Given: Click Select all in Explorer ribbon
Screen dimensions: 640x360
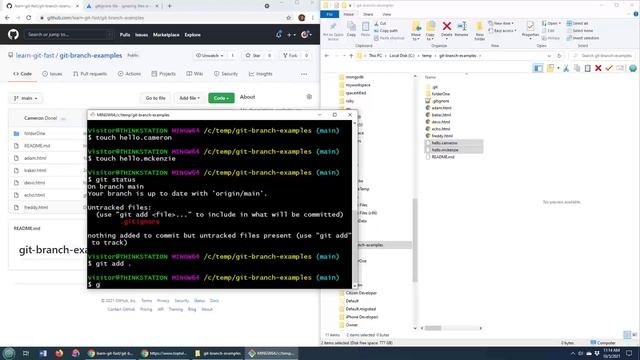Looking at the screenshot, I should (x=578, y=24).
